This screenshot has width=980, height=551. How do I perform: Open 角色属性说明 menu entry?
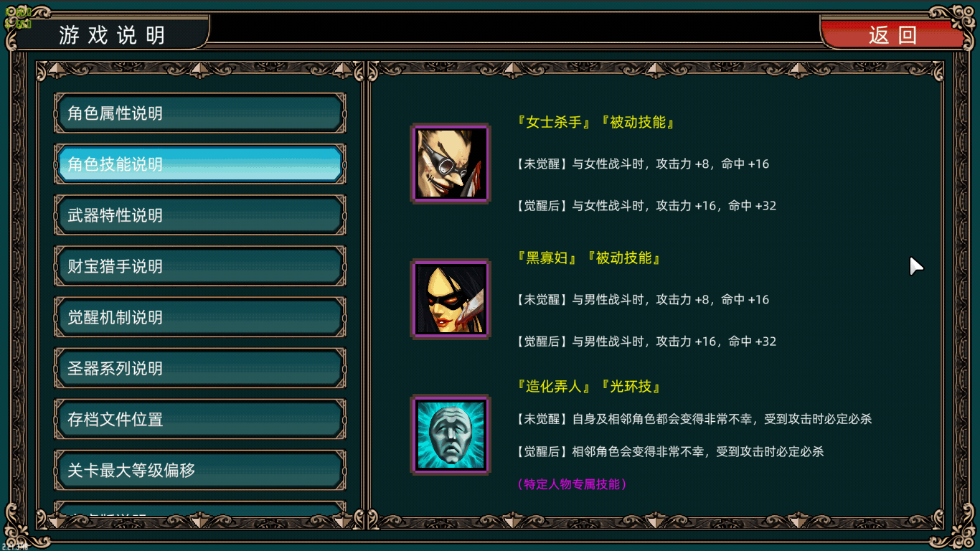[x=200, y=113]
